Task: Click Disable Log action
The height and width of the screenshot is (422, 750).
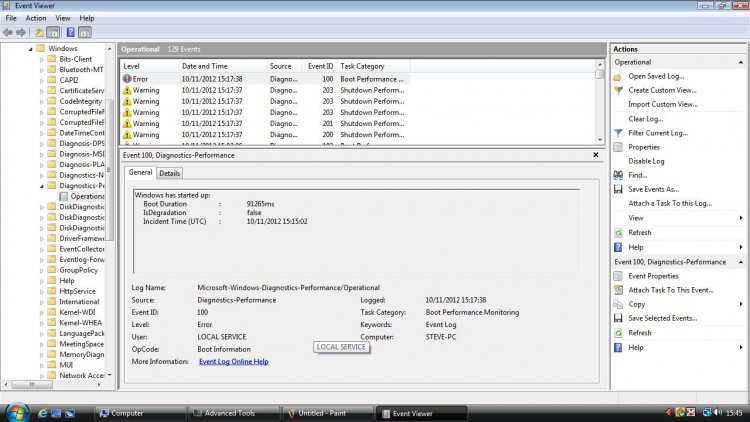Action: pos(646,161)
